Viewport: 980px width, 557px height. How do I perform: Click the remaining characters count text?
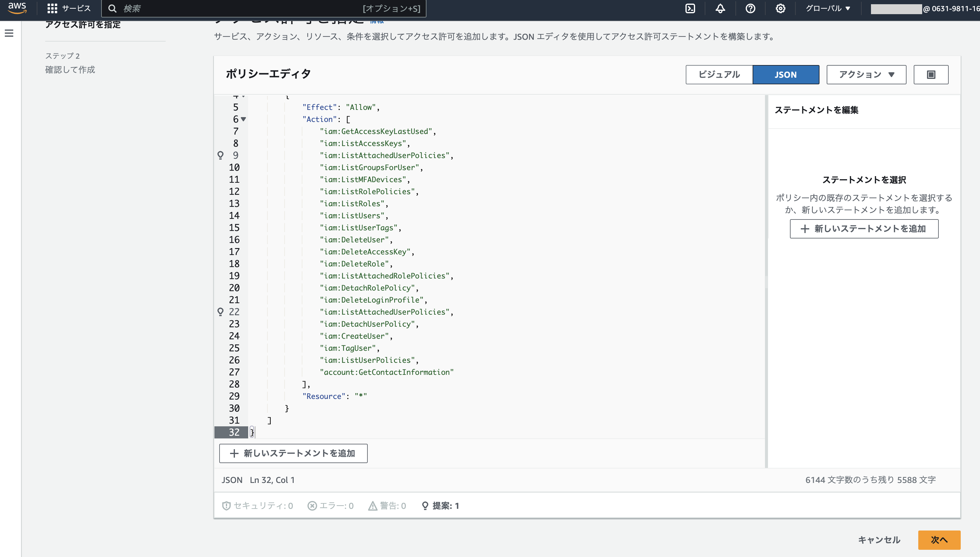pyautogui.click(x=870, y=480)
